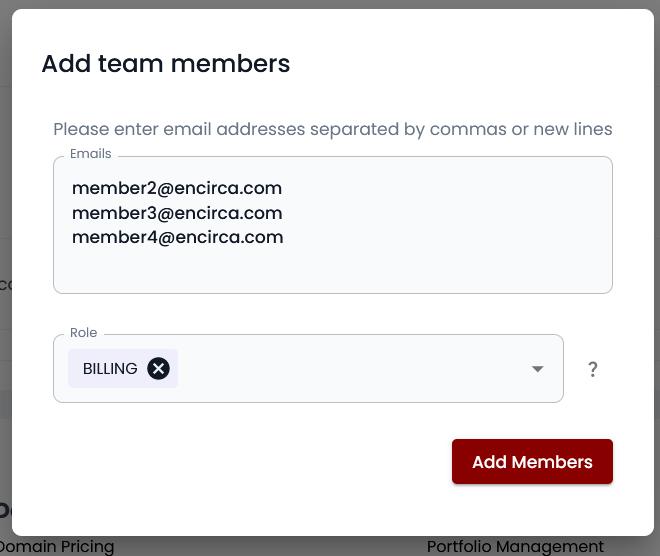This screenshot has height=556, width=660.
Task: Expand the Role dropdown arrow
Action: (538, 369)
